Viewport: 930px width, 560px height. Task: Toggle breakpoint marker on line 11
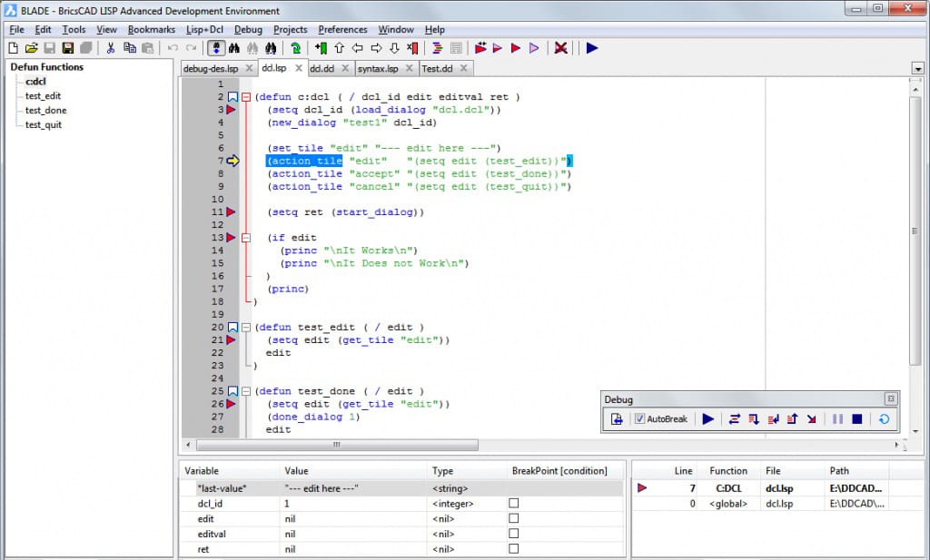231,212
